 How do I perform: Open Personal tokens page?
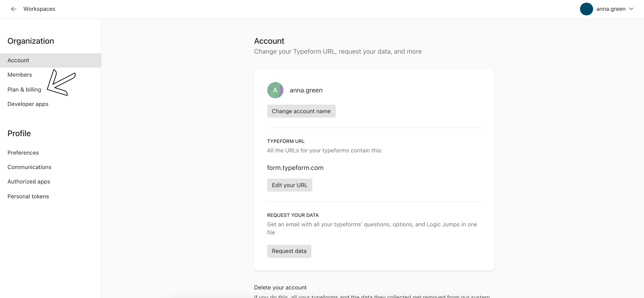pyautogui.click(x=28, y=196)
